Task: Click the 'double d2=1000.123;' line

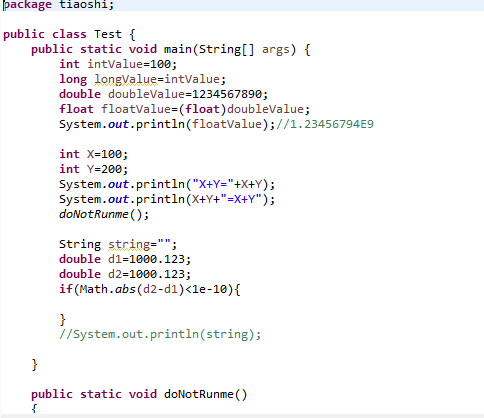Action: coord(125,274)
